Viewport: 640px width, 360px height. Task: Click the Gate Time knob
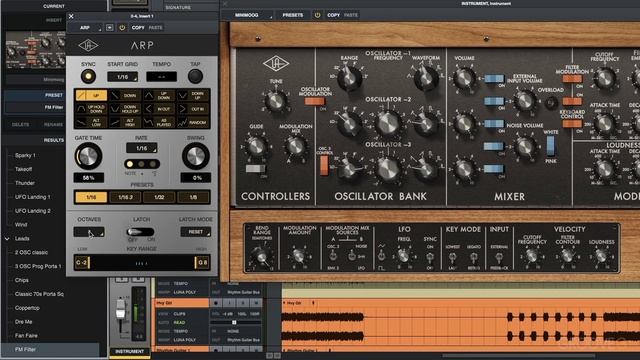88,156
